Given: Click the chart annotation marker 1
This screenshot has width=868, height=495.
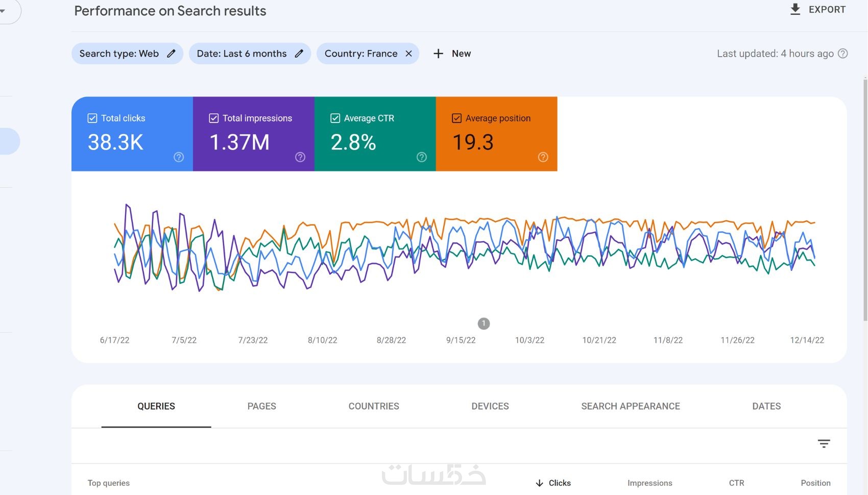Looking at the screenshot, I should (484, 324).
